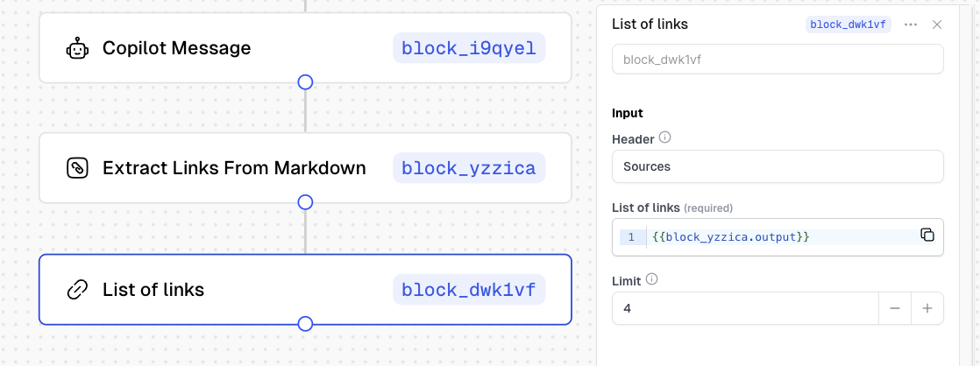
Task: Click the code editor with block_yzzica.output
Action: pyautogui.click(x=780, y=237)
